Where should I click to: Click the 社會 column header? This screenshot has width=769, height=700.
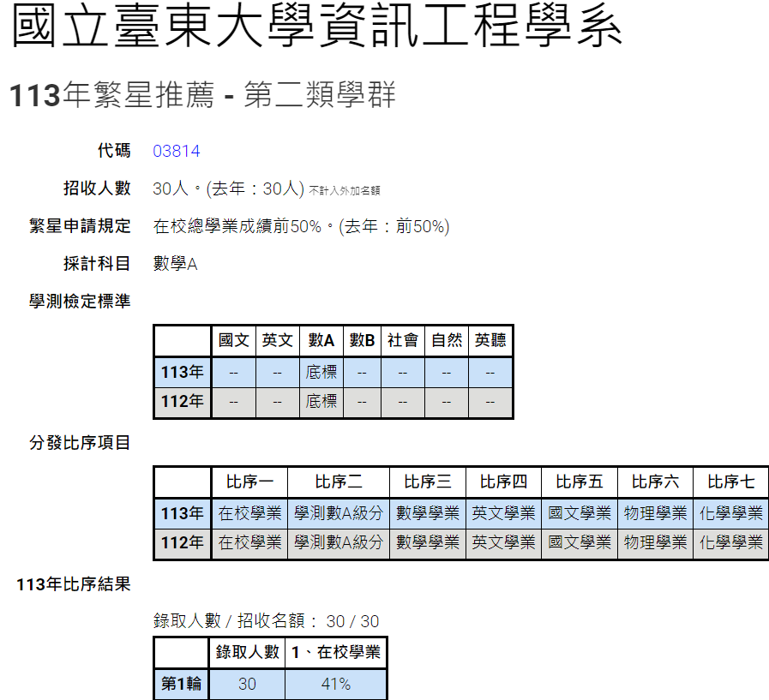403,340
